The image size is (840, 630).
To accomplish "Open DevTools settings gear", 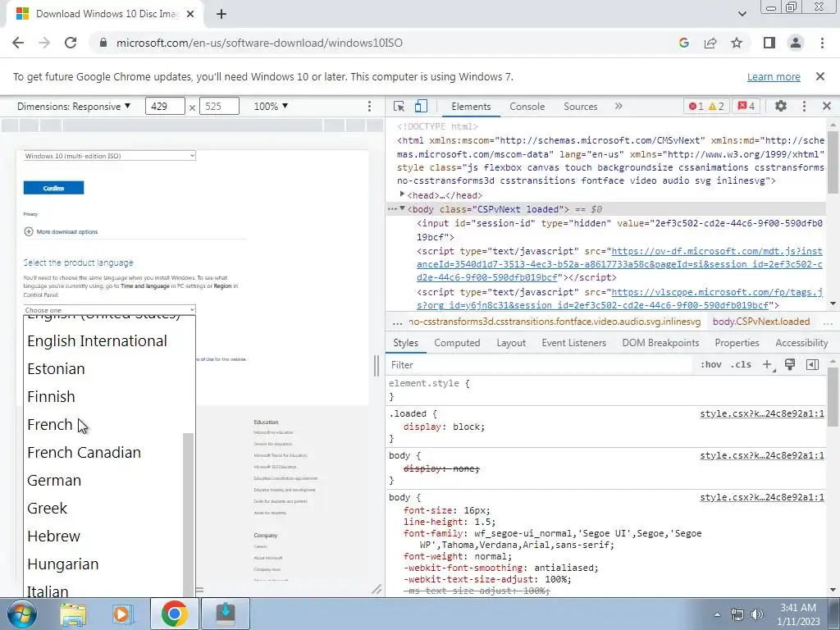I will (x=781, y=106).
